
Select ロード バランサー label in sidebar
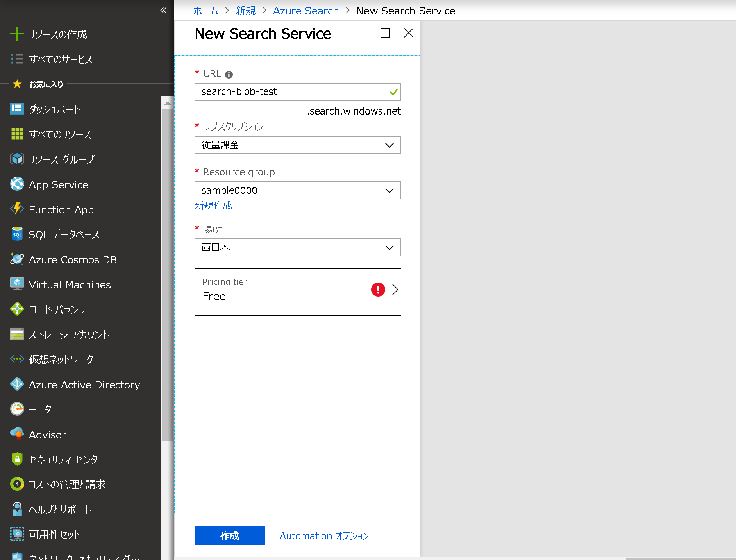click(62, 310)
